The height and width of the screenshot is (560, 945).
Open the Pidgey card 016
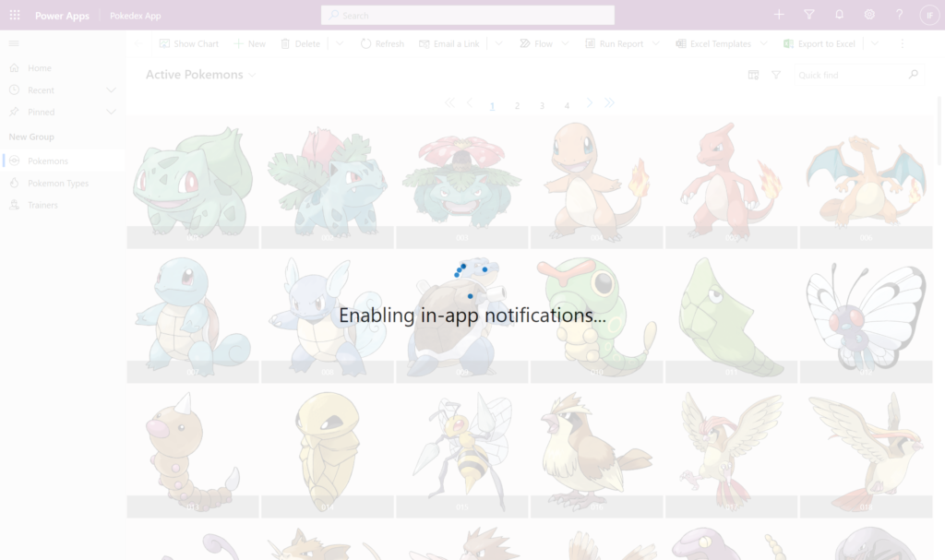(x=597, y=452)
